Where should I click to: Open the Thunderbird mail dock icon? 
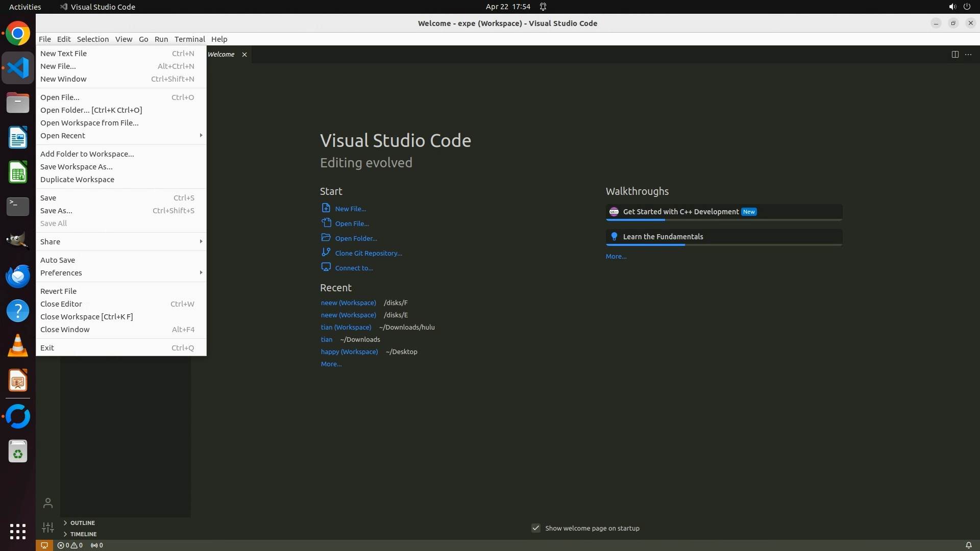point(18,276)
